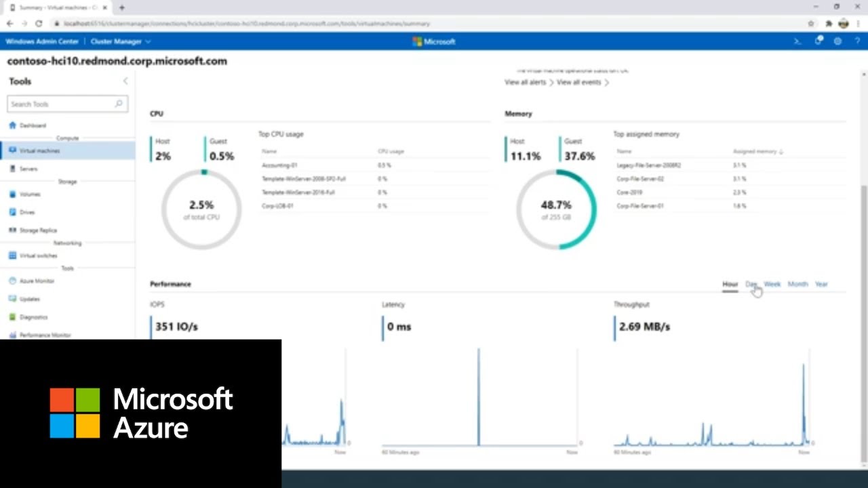Click the Throughput chart
Image resolution: width=868 pixels, height=488 pixels.
tap(712, 396)
